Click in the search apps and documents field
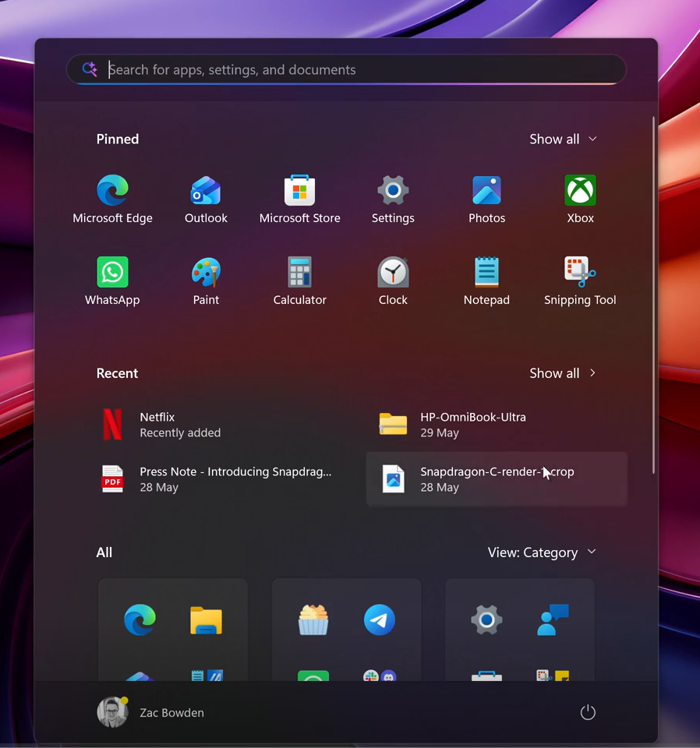Image resolution: width=700 pixels, height=748 pixels. [346, 69]
